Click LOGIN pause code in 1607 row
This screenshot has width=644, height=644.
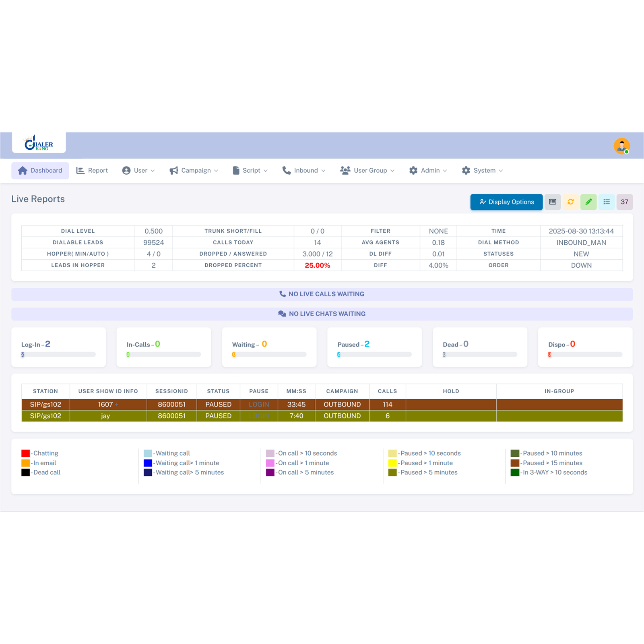pyautogui.click(x=259, y=405)
